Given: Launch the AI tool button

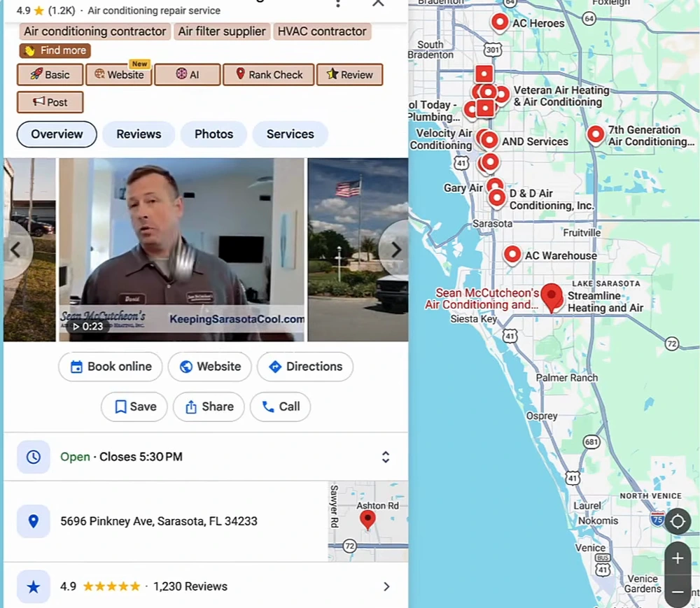Looking at the screenshot, I should 188,74.
